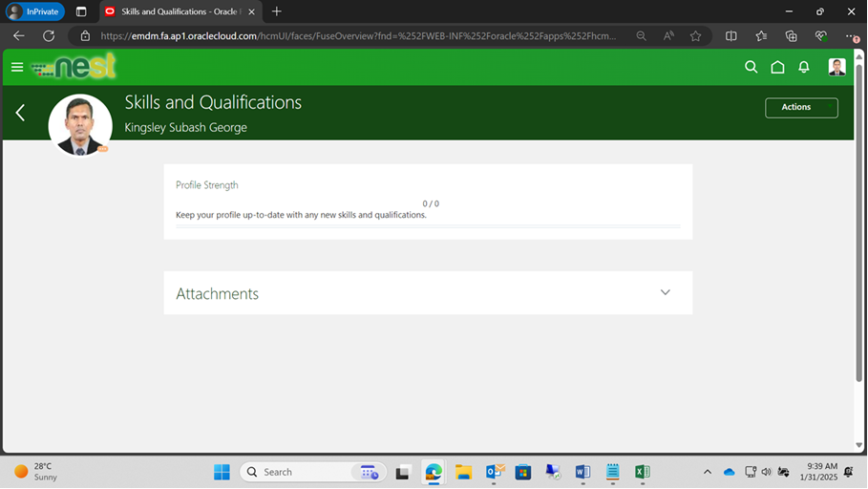The width and height of the screenshot is (868, 489).
Task: Open the user profile avatar in header
Action: pyautogui.click(x=836, y=67)
